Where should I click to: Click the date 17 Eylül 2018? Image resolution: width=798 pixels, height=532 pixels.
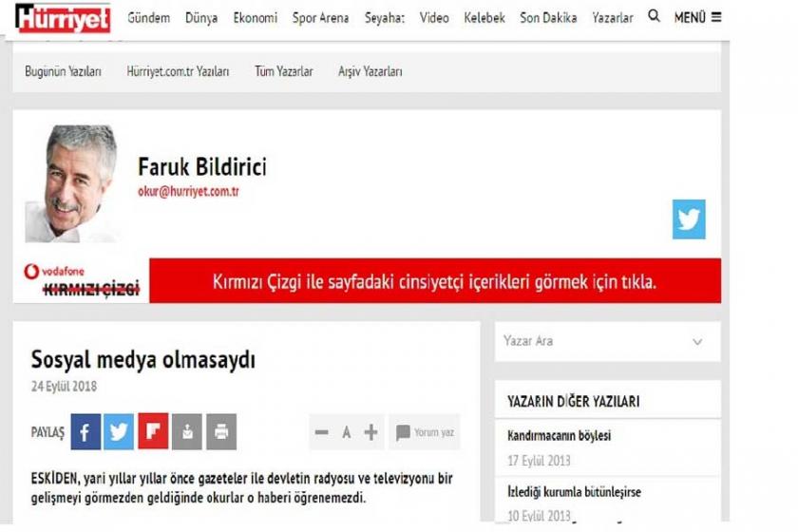[x=539, y=461]
